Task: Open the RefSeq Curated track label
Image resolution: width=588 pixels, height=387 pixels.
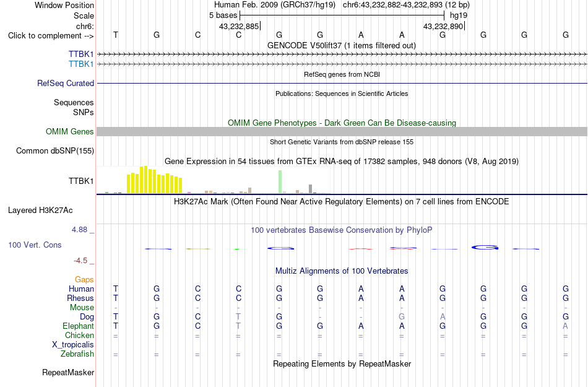Action: click(66, 83)
